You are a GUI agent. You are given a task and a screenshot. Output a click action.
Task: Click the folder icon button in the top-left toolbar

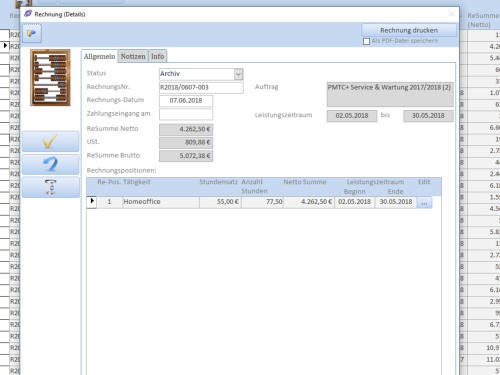[32, 33]
